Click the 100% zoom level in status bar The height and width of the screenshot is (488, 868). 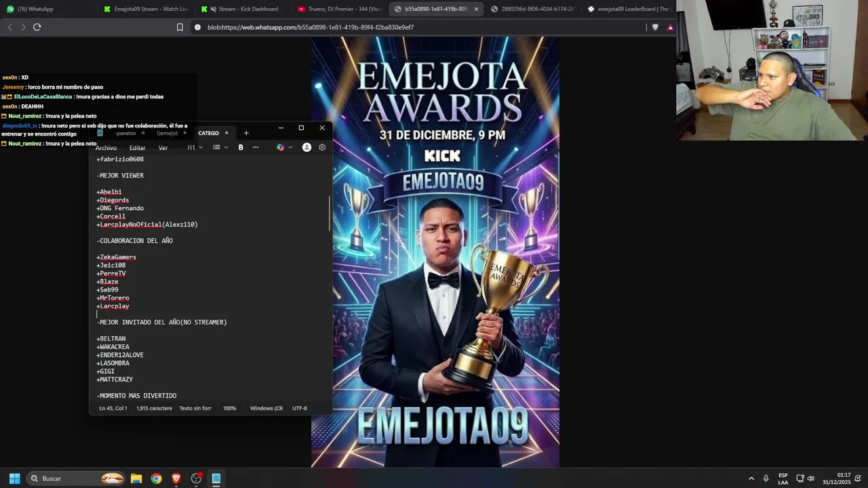pos(230,408)
